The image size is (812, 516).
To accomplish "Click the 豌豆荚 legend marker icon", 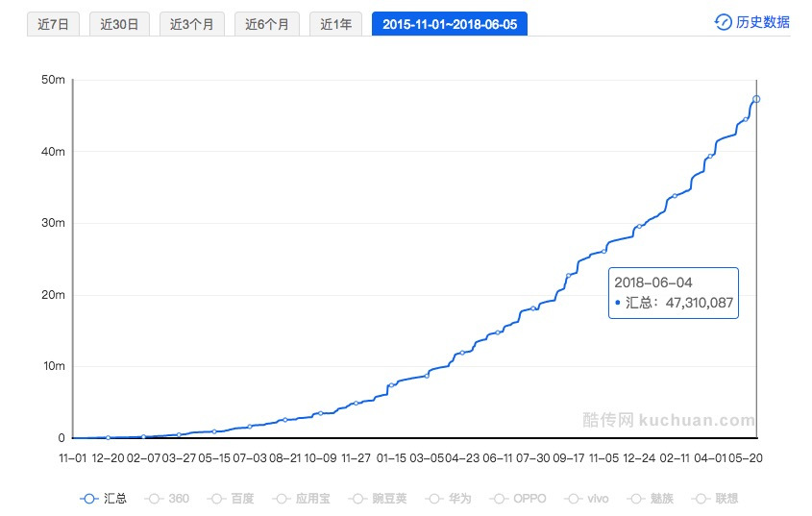I will 358,499.
